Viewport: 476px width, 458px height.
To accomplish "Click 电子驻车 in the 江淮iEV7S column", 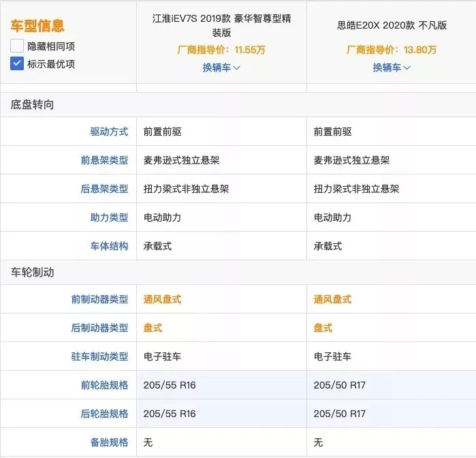I will click(162, 356).
